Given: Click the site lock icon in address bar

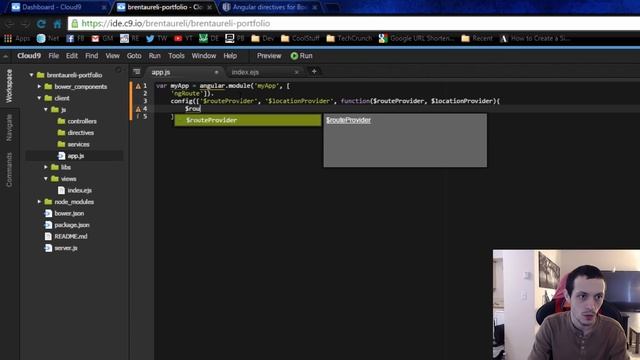Looking at the screenshot, I should click(75, 24).
